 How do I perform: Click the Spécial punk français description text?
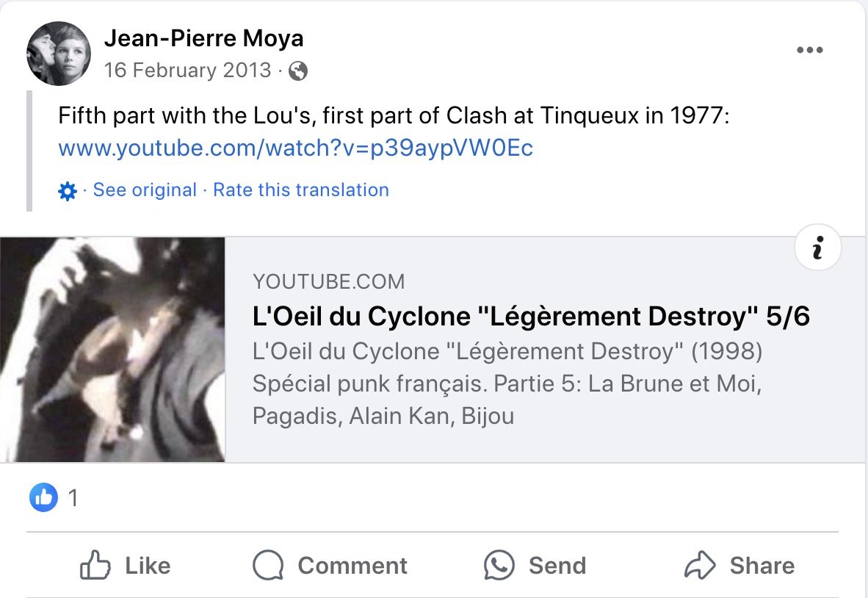[x=507, y=383]
